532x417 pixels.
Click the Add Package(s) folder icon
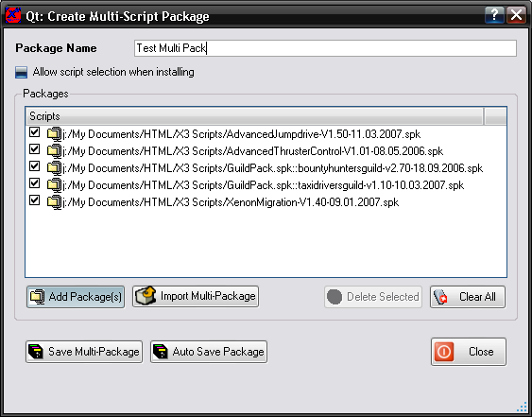pos(37,297)
